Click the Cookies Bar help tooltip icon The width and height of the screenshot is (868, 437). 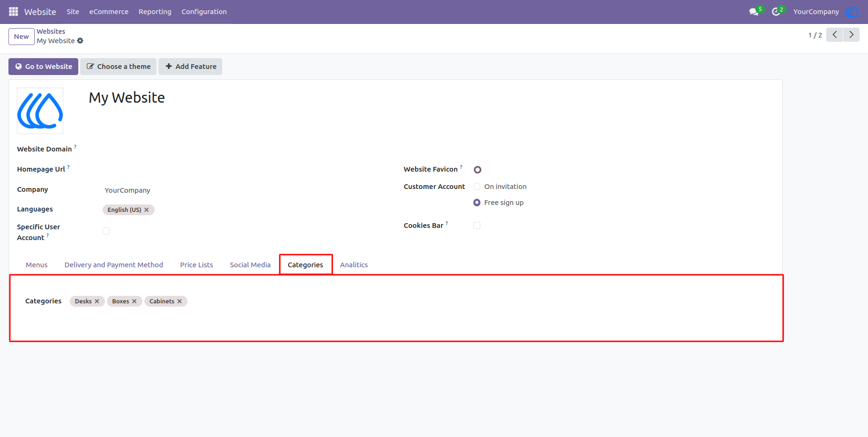coord(447,223)
